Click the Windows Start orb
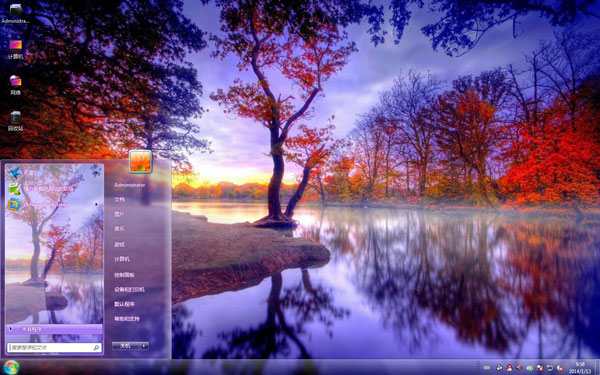 tap(11, 367)
